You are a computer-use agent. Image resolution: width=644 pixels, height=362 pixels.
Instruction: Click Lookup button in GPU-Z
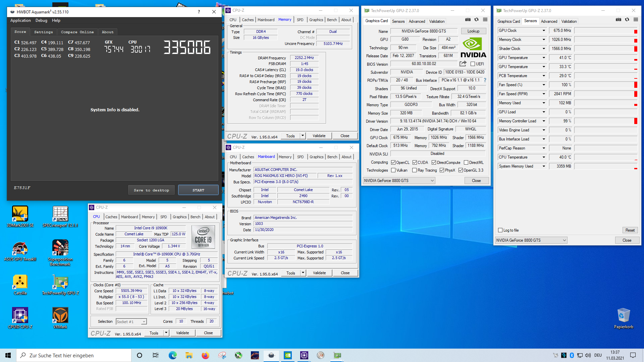click(x=473, y=31)
